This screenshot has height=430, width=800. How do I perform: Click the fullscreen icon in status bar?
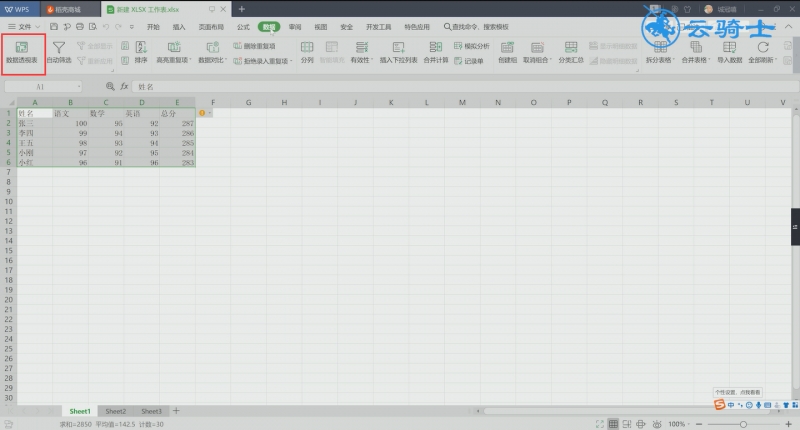click(599, 424)
